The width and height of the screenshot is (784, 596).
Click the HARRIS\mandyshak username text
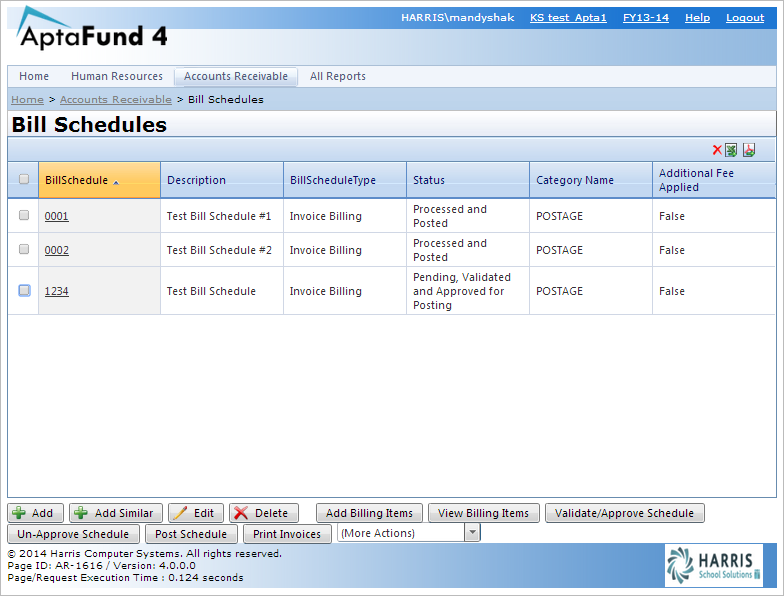[458, 18]
